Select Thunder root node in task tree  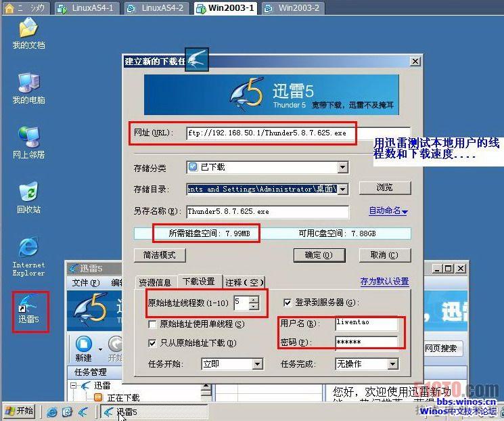[102, 385]
